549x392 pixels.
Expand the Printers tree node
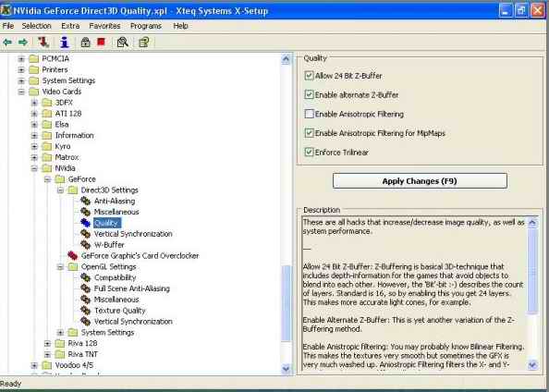pyautogui.click(x=21, y=69)
